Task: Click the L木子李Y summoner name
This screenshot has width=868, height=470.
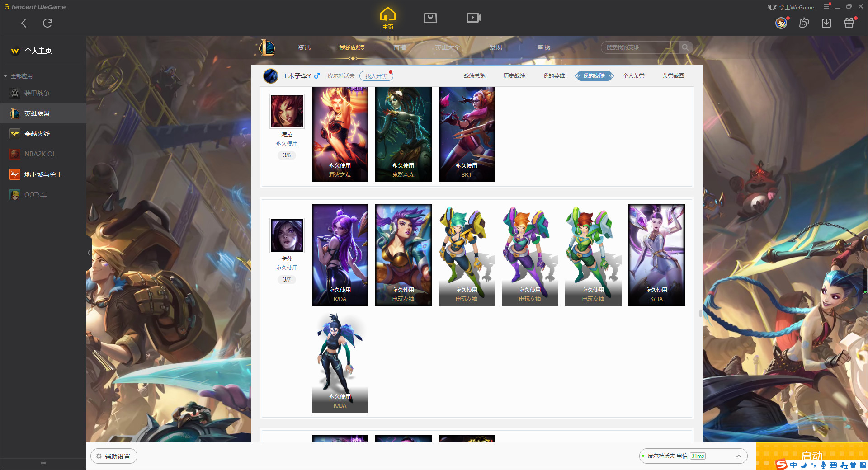Action: pos(297,76)
